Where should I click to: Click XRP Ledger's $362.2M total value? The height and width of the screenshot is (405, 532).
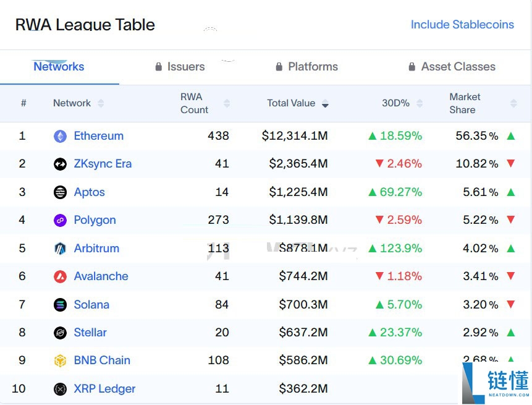tap(303, 388)
